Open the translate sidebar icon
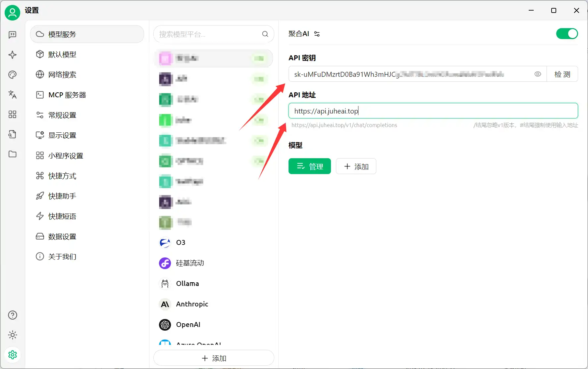This screenshot has height=369, width=588. (13, 95)
